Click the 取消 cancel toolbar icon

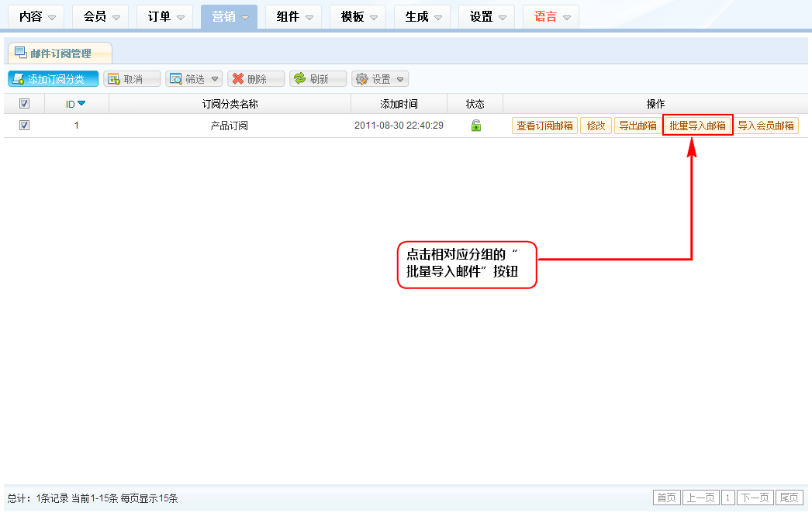[114, 79]
